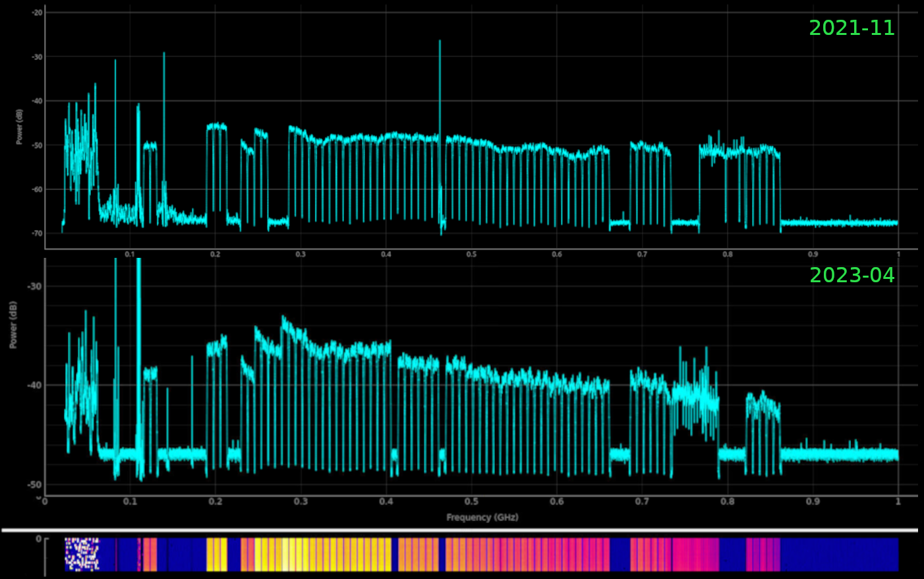Click the tallest spike peak in the 2021-11 plot
Screen dimensions: 924x579
coord(440,42)
